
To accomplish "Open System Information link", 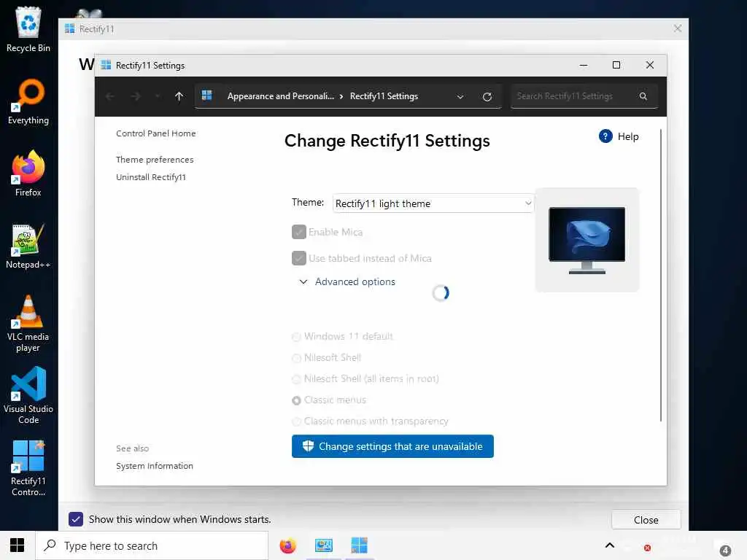I will pos(155,466).
